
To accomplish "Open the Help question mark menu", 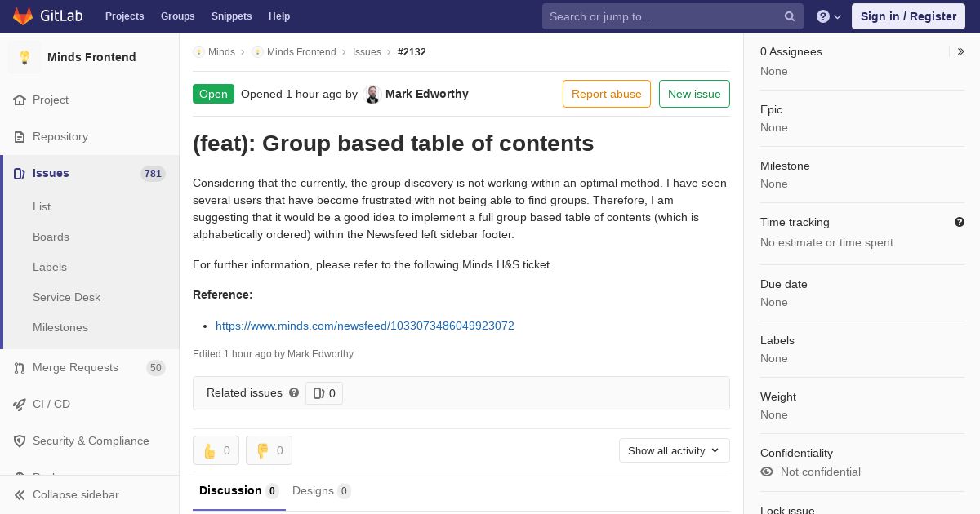I will (828, 16).
